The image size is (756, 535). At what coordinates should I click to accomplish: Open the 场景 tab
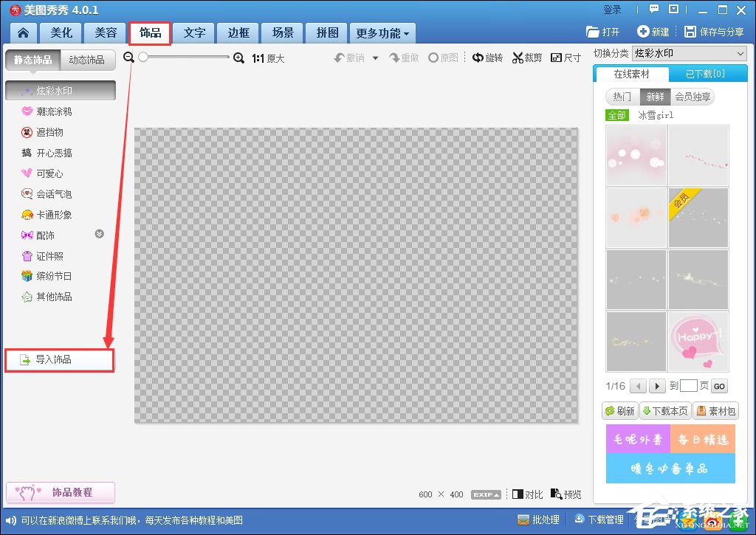tap(283, 32)
